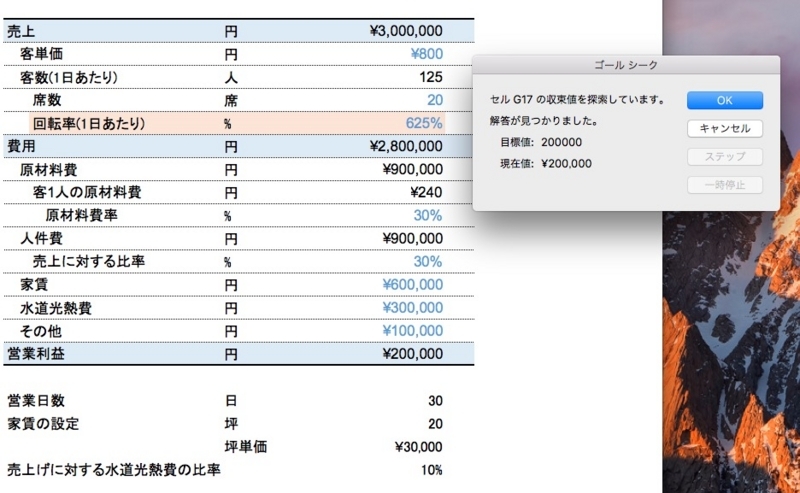Select the 坪 unit in the 家賃の設定 row

231,424
